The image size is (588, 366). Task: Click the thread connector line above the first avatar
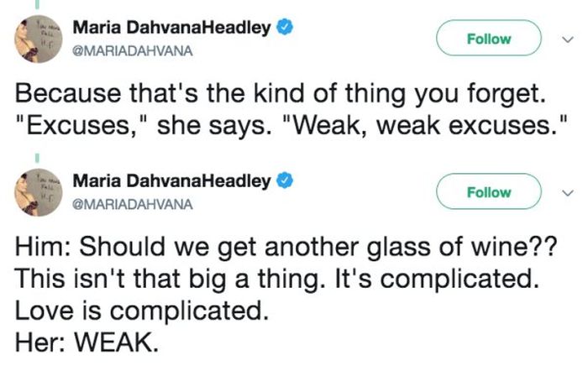[x=37, y=4]
